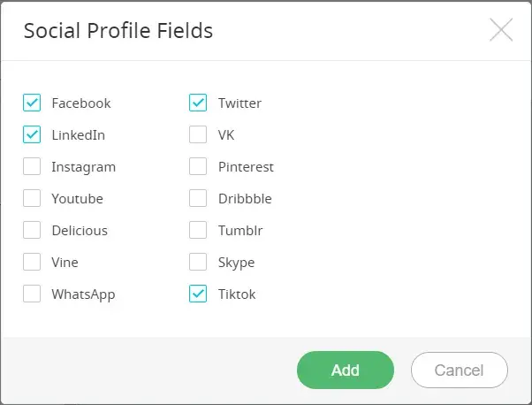
Task: Disable the LinkedIn profile field
Action: tap(32, 135)
